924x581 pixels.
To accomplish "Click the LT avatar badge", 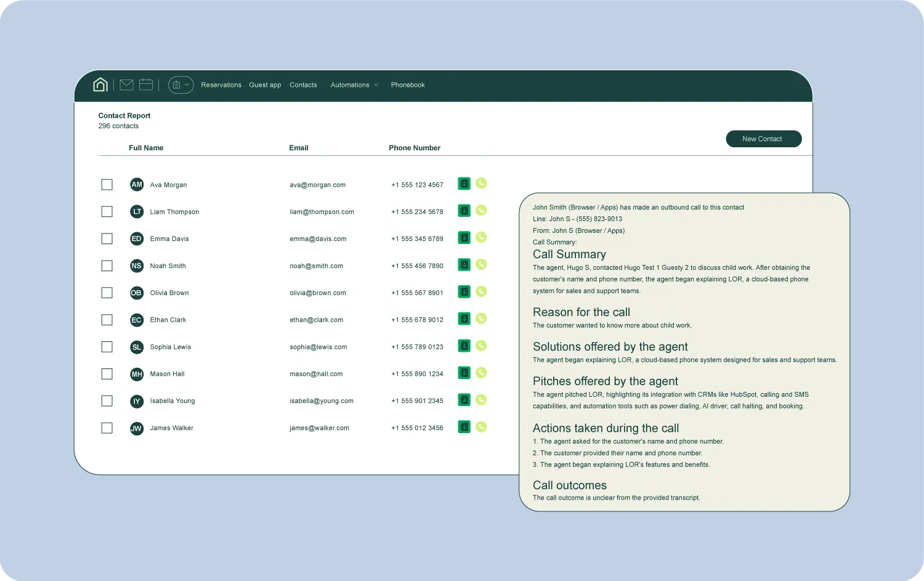I will (137, 212).
